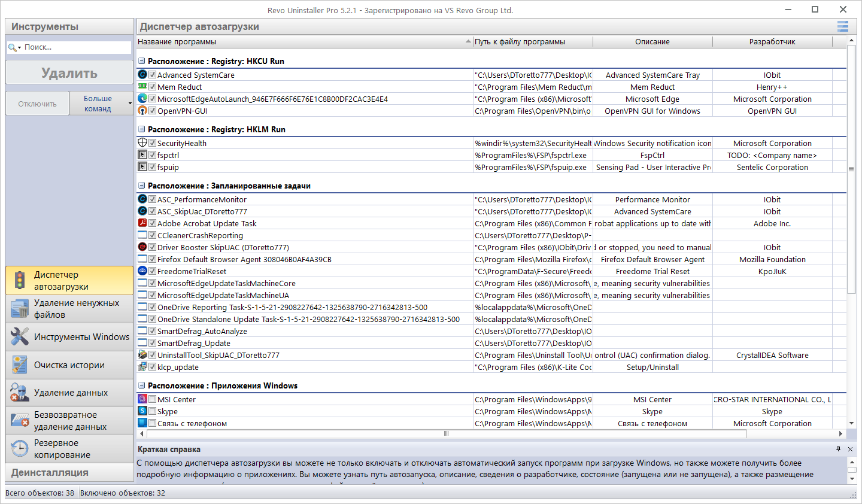Click the klcp_update icon

(142, 367)
